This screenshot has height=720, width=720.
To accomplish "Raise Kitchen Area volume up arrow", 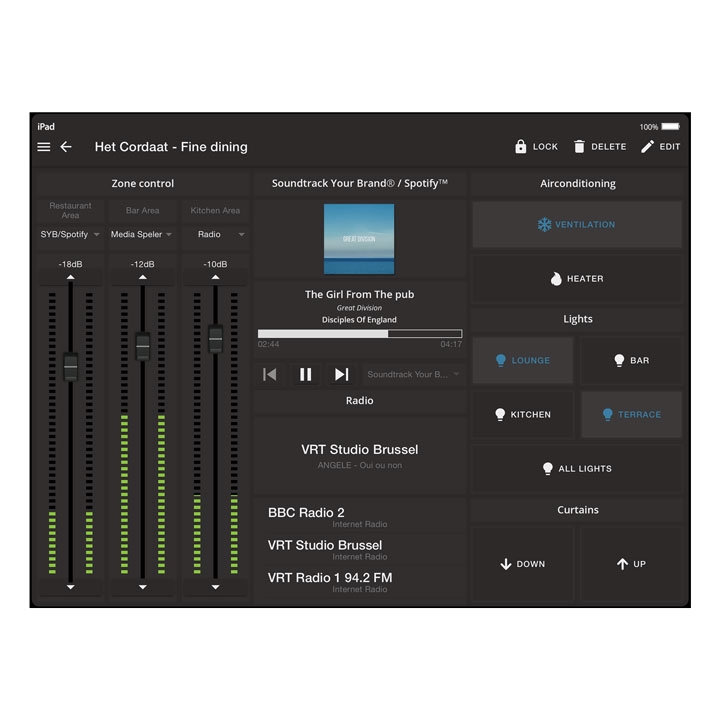I will (x=215, y=277).
